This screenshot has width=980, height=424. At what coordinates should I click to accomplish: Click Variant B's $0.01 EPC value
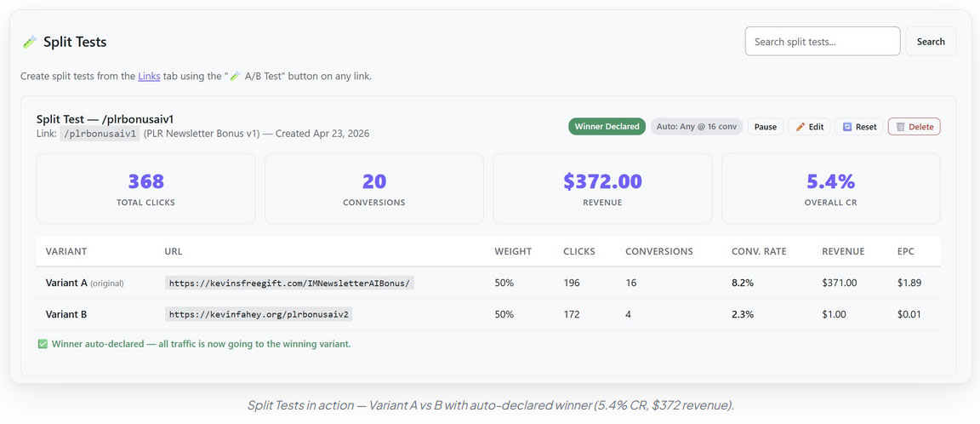(x=909, y=314)
